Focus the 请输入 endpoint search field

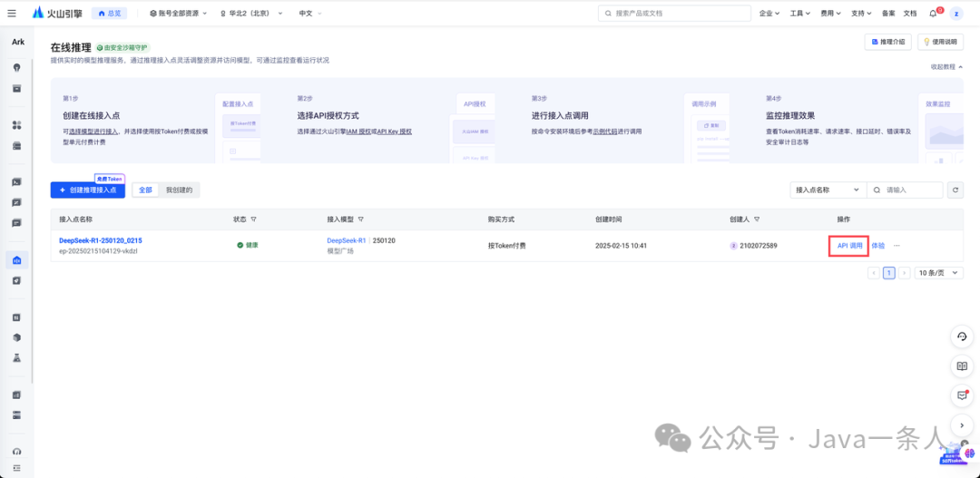coord(905,190)
